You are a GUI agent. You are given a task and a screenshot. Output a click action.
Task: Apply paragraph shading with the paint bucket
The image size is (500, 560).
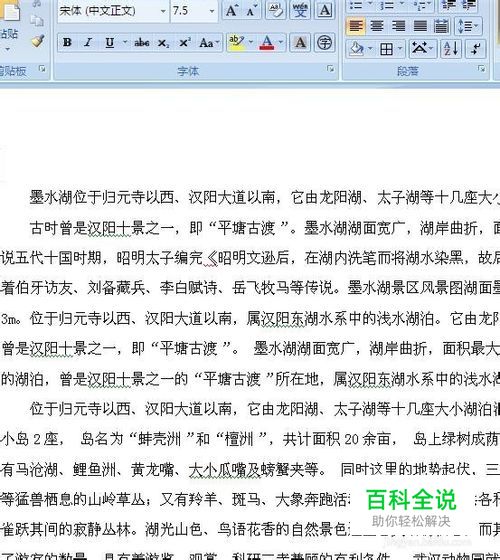(x=356, y=48)
